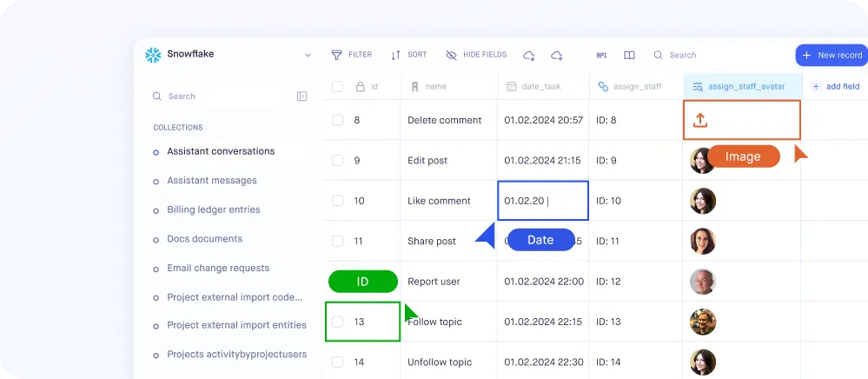
Task: Click the avatar thumbnail in Like comment row
Action: [703, 201]
